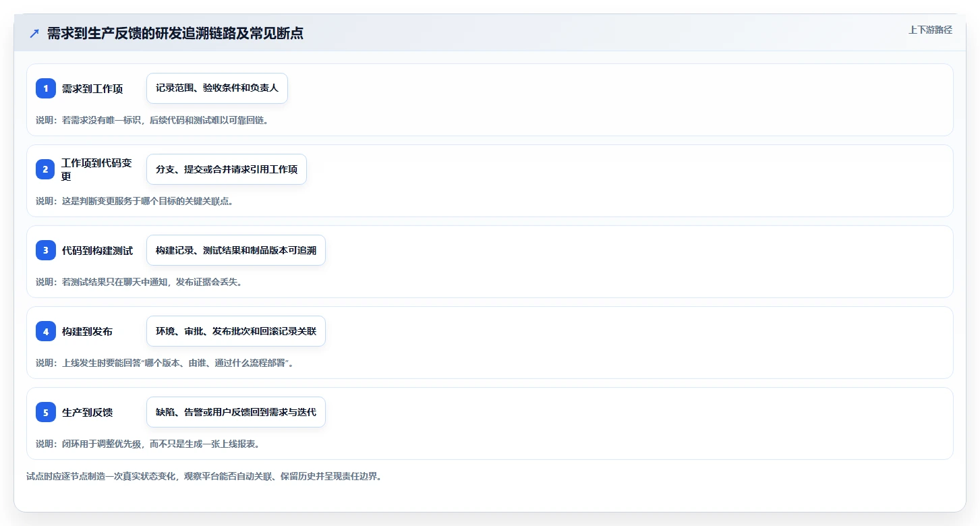Click the note '若需求没有唯一标识，后续代码和测试难以可靠回链'
The height and width of the screenshot is (526, 980).
(x=152, y=120)
